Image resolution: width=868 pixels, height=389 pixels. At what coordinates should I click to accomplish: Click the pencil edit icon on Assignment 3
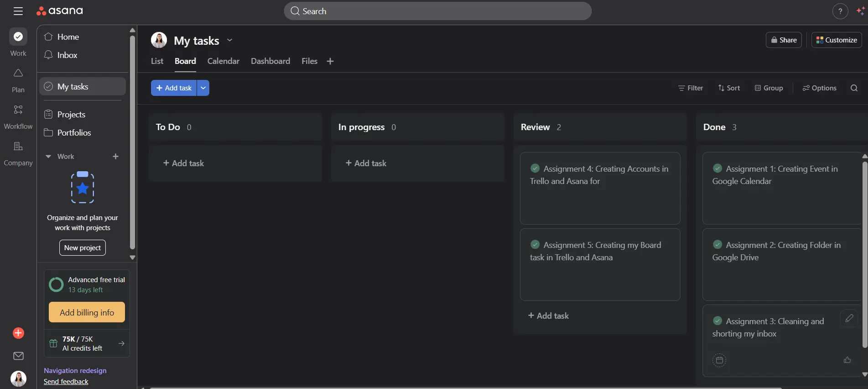(x=849, y=318)
